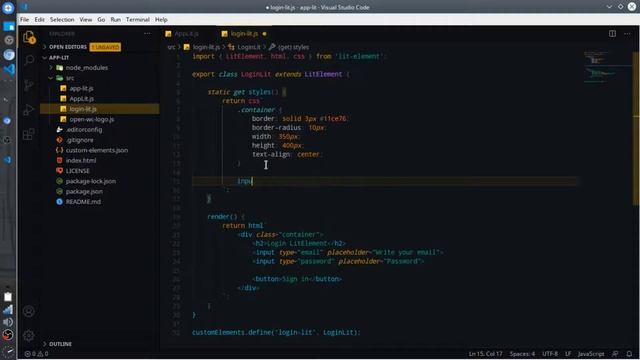Click the errors and warnings status indicator
640x360 pixels.
click(36, 354)
